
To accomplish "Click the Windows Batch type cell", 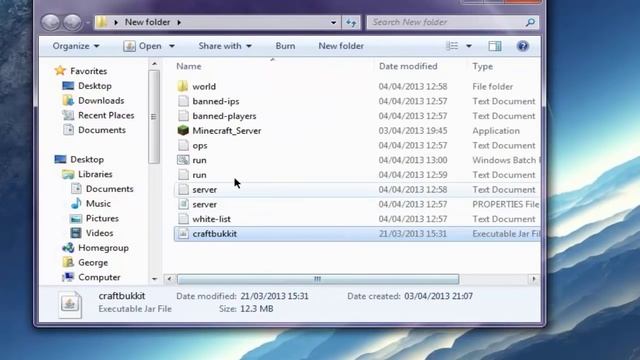I will click(x=505, y=160).
